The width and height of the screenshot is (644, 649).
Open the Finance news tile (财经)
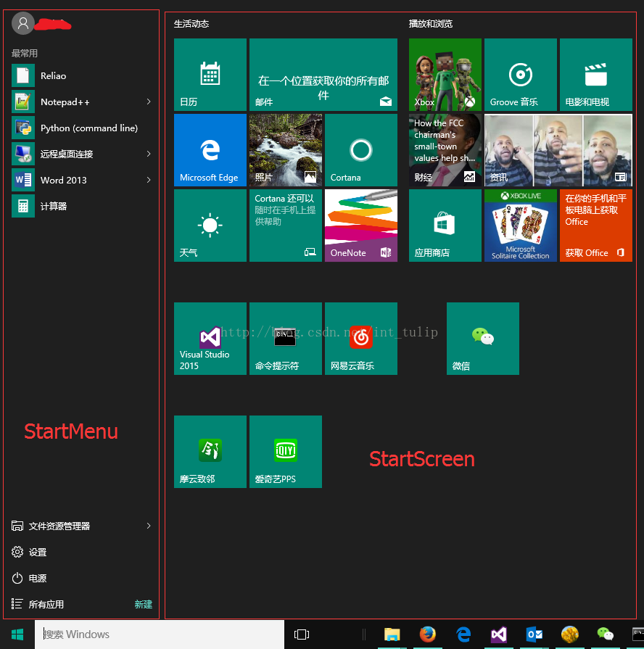(445, 150)
